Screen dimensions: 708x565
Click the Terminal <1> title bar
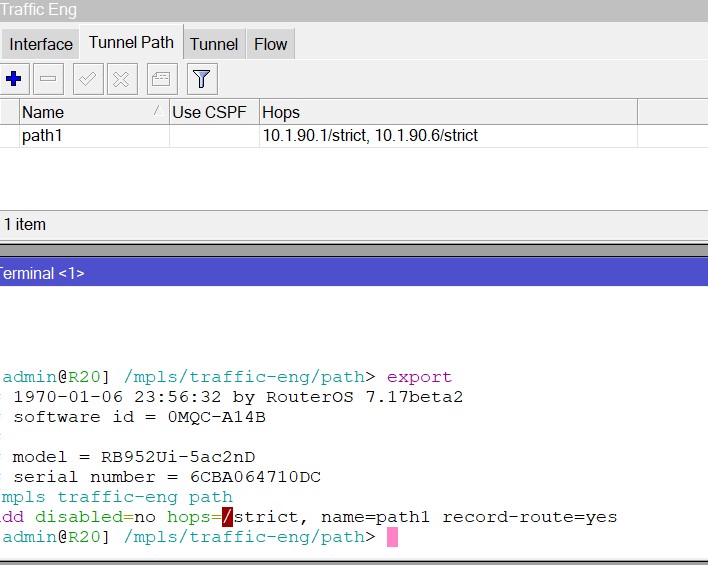pos(354,273)
